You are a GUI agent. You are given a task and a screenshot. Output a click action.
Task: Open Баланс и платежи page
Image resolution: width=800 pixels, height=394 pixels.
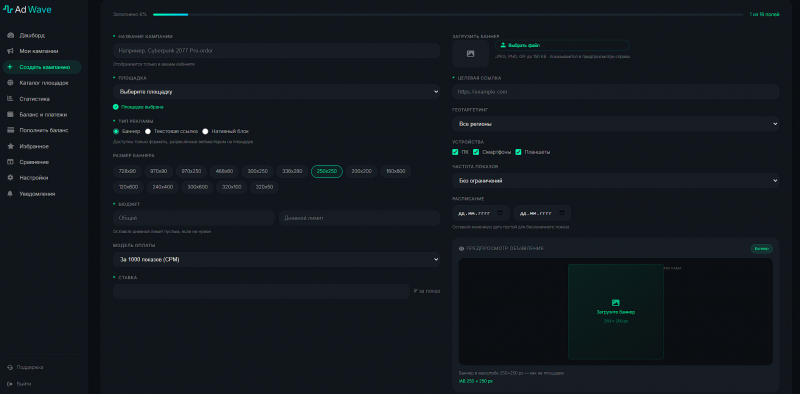(42, 114)
